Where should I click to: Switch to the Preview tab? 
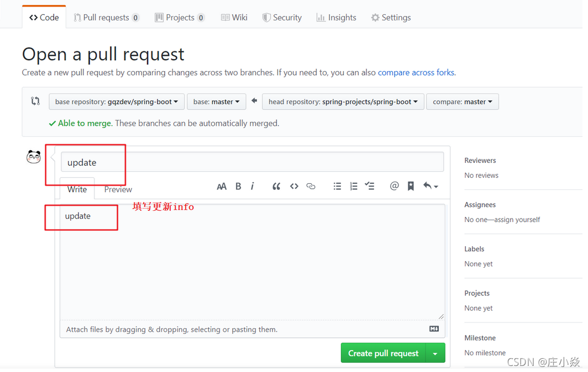point(118,189)
